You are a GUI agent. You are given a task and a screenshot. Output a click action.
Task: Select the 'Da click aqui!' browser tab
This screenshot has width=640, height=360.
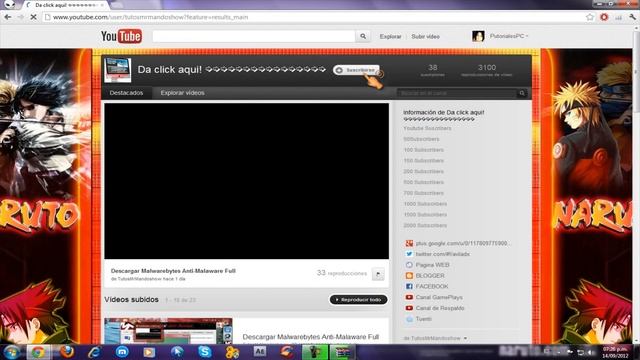point(65,5)
